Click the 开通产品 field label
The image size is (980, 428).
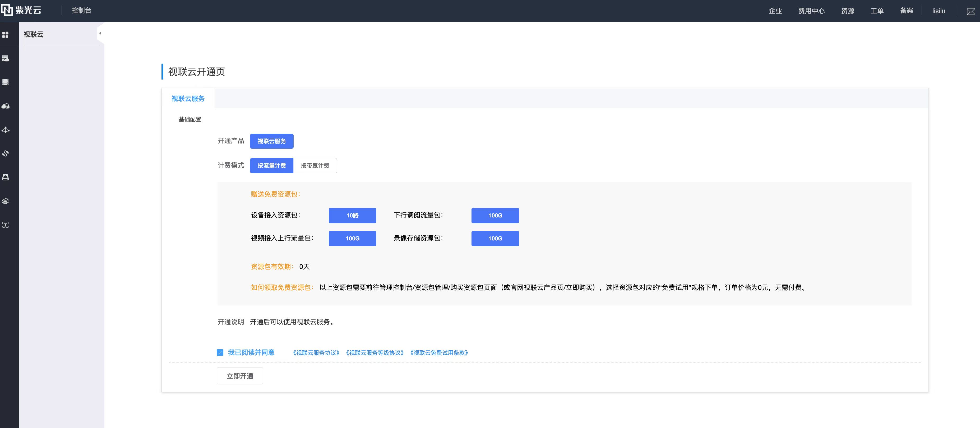230,141
